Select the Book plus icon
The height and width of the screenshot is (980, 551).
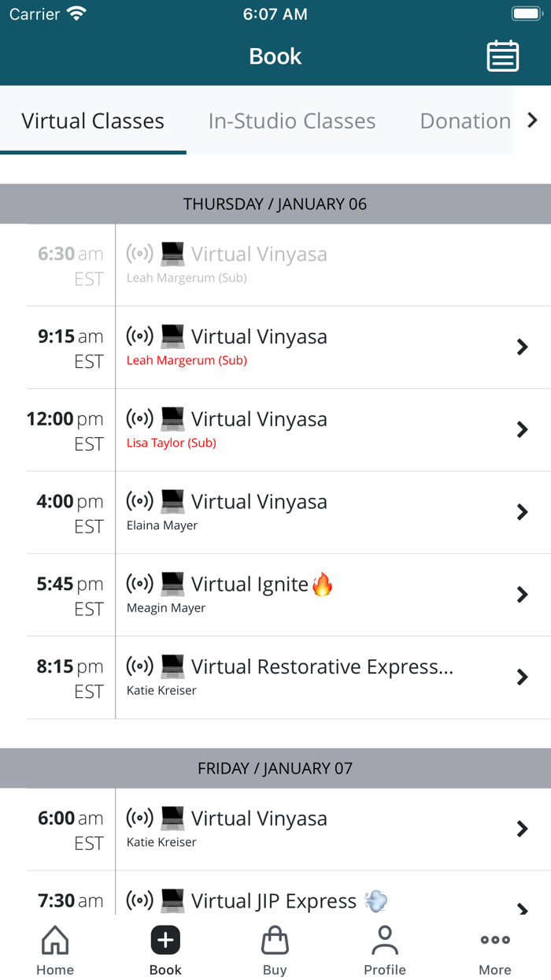165,941
